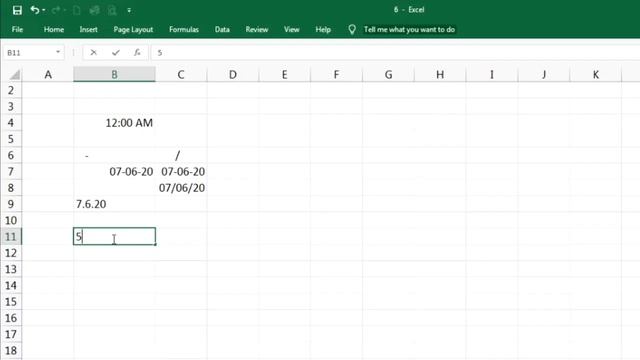640x360 pixels.
Task: Select column B header
Action: (x=114, y=75)
